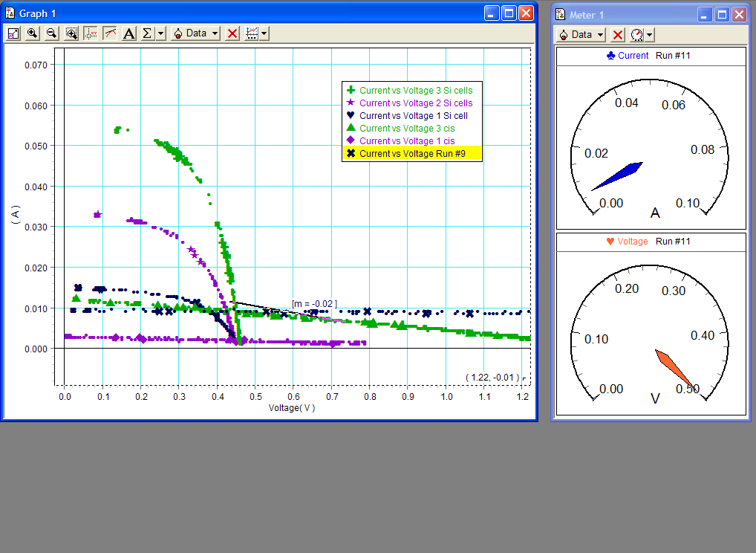Open Graph settings chart icon
Screen dimensions: 756x553
(x=252, y=33)
